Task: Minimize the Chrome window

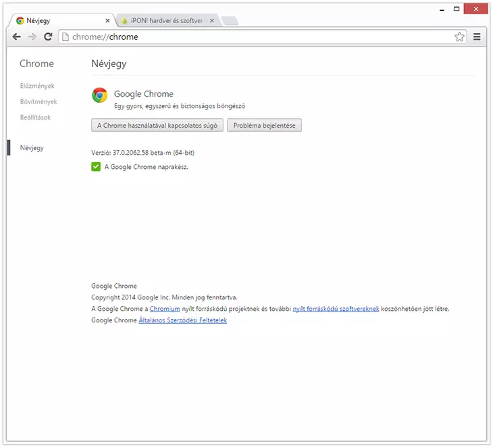Action: (442, 9)
